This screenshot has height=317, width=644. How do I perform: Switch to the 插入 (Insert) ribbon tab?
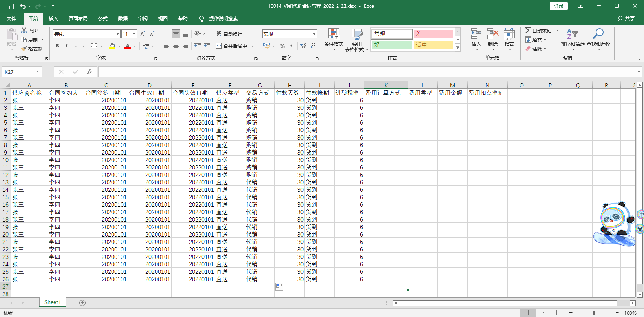click(53, 19)
